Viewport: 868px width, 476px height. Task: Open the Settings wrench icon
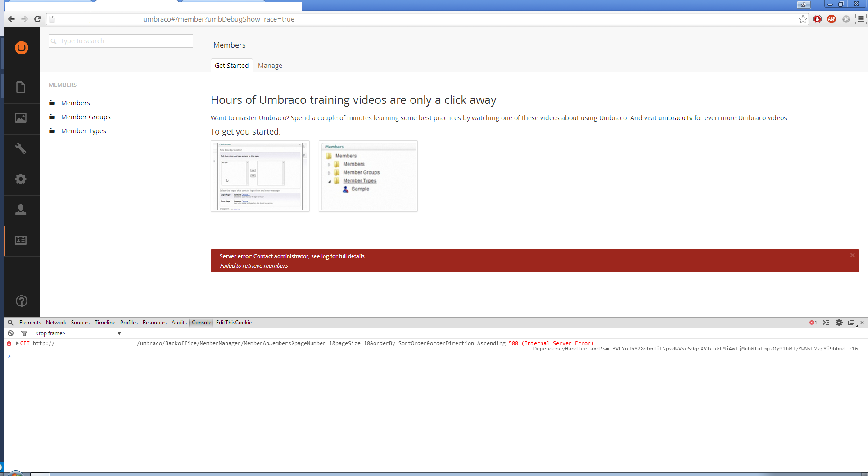(x=21, y=148)
